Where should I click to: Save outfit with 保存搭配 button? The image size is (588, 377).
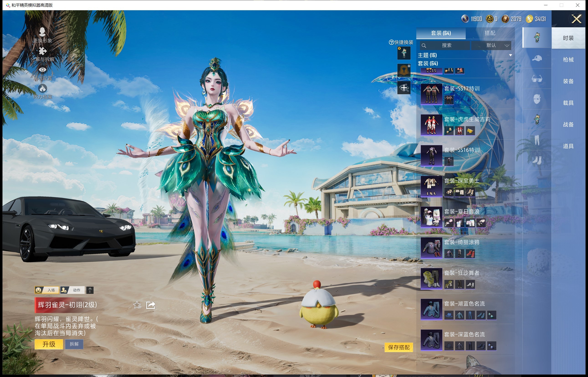tap(399, 347)
